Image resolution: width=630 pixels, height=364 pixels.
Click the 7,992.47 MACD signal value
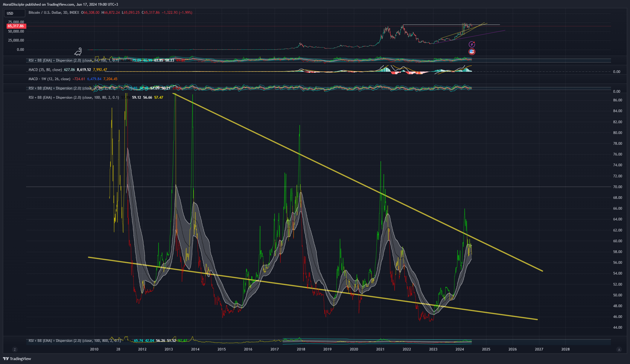click(100, 70)
